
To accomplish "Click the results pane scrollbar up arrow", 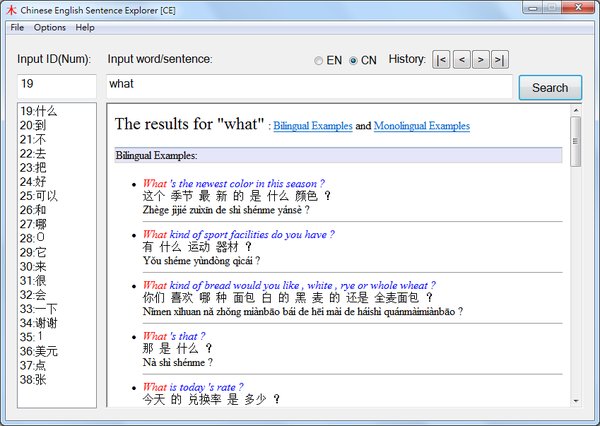I will [x=575, y=109].
